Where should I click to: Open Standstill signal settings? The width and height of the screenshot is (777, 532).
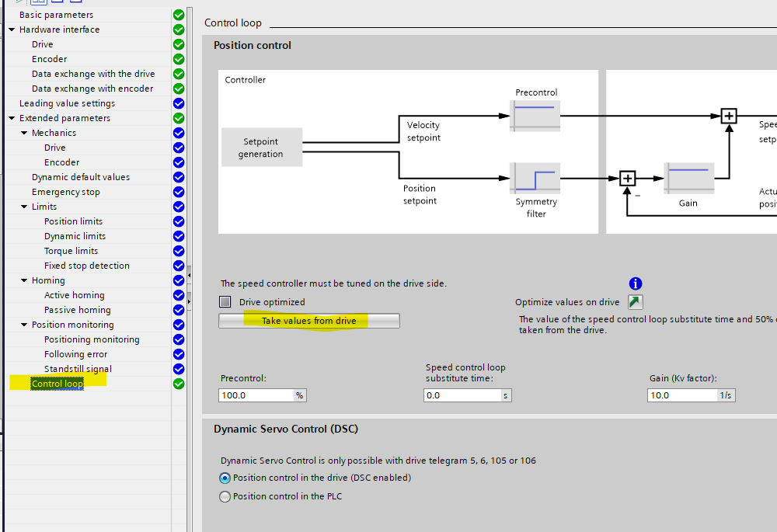tap(78, 369)
